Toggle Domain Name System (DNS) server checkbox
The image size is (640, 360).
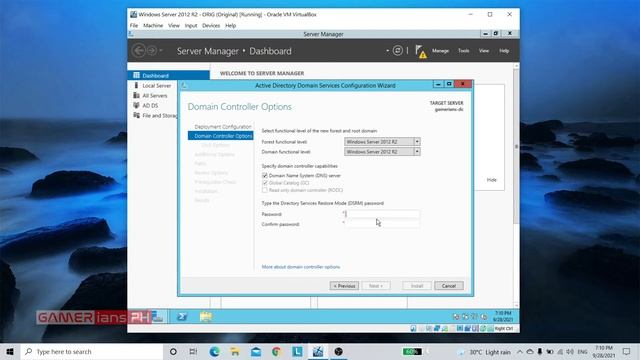(x=264, y=176)
